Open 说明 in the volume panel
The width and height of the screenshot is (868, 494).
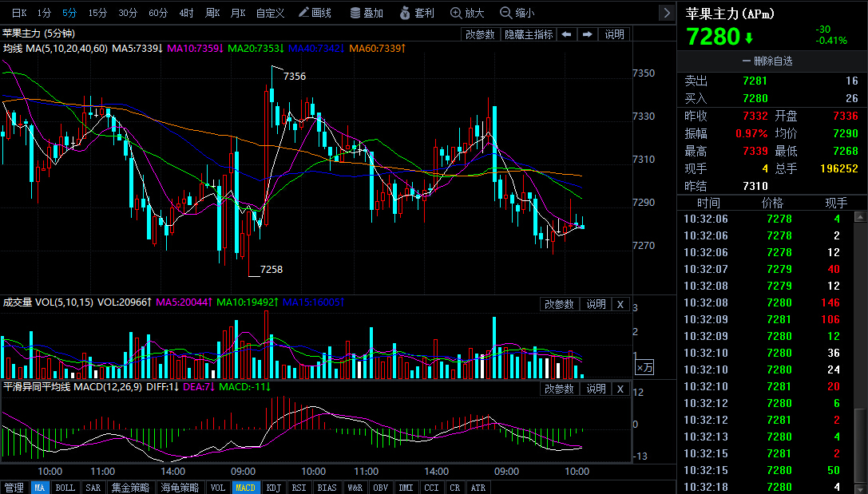point(597,304)
